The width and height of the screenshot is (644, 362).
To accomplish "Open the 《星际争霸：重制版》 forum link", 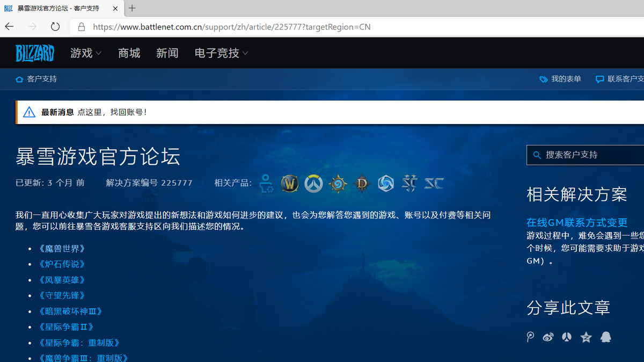I will point(79,343).
